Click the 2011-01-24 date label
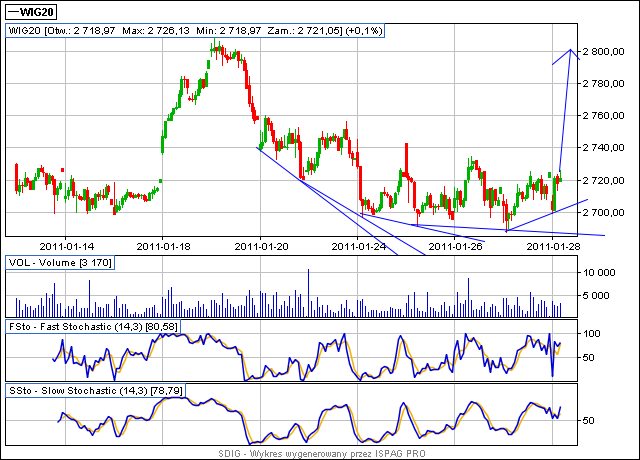640x460 pixels. coord(358,244)
